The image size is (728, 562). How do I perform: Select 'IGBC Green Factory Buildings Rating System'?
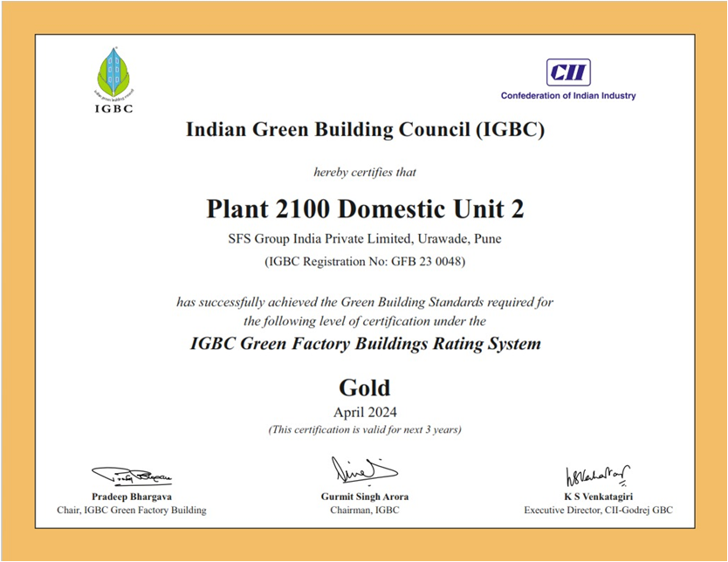coord(366,344)
